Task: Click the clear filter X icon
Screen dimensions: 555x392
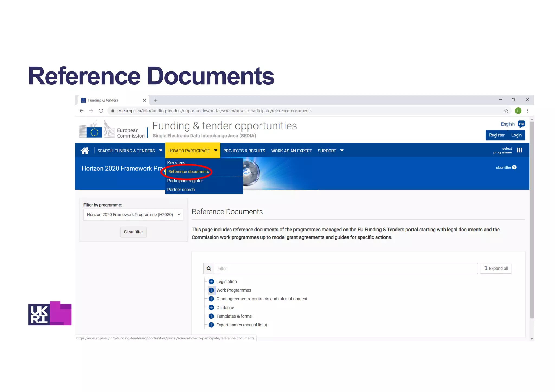Action: [x=514, y=167]
